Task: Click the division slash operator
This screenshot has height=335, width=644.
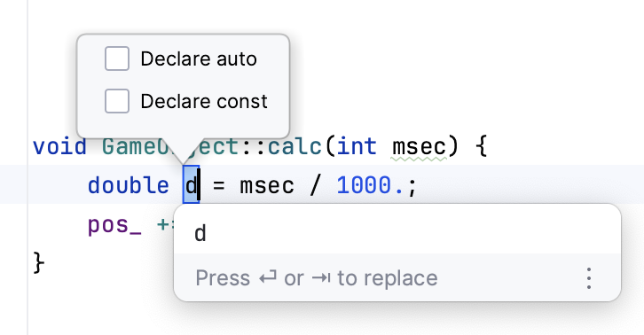Action: [316, 185]
